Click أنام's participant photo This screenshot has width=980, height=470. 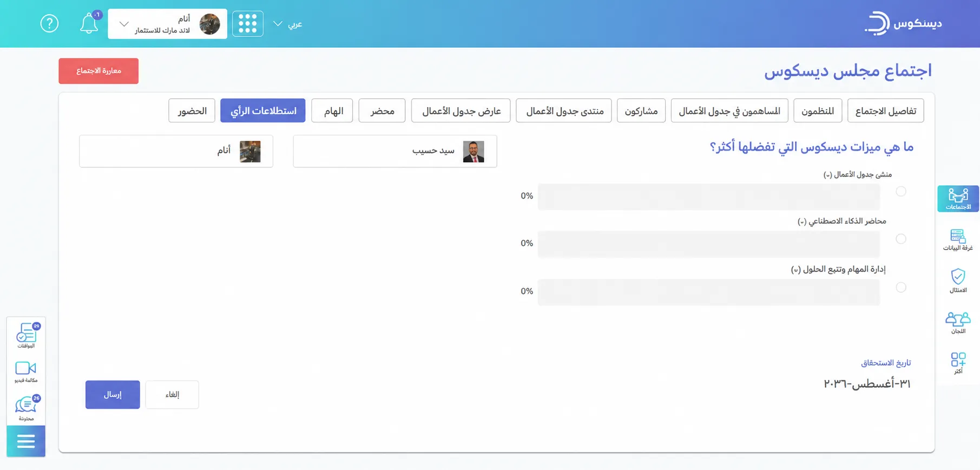(250, 152)
